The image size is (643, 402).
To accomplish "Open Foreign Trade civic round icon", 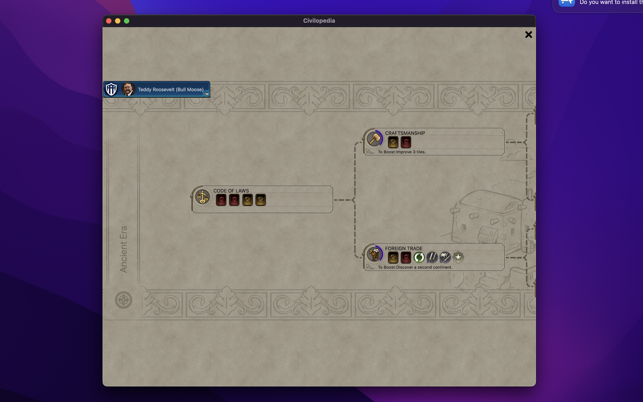I will tap(374, 254).
